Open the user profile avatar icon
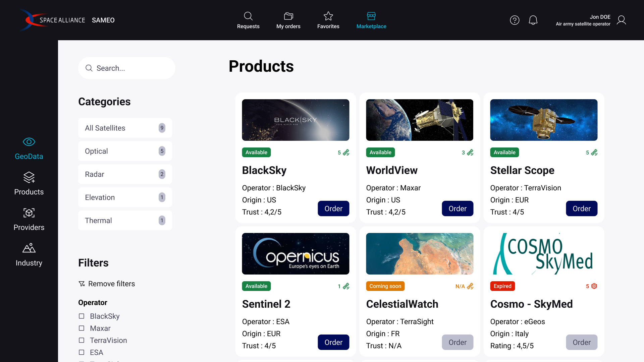 [621, 20]
